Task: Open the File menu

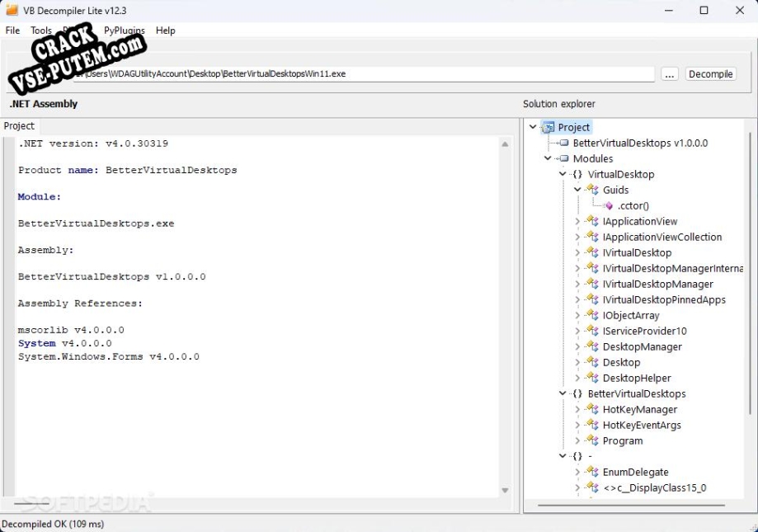Action: click(x=12, y=31)
